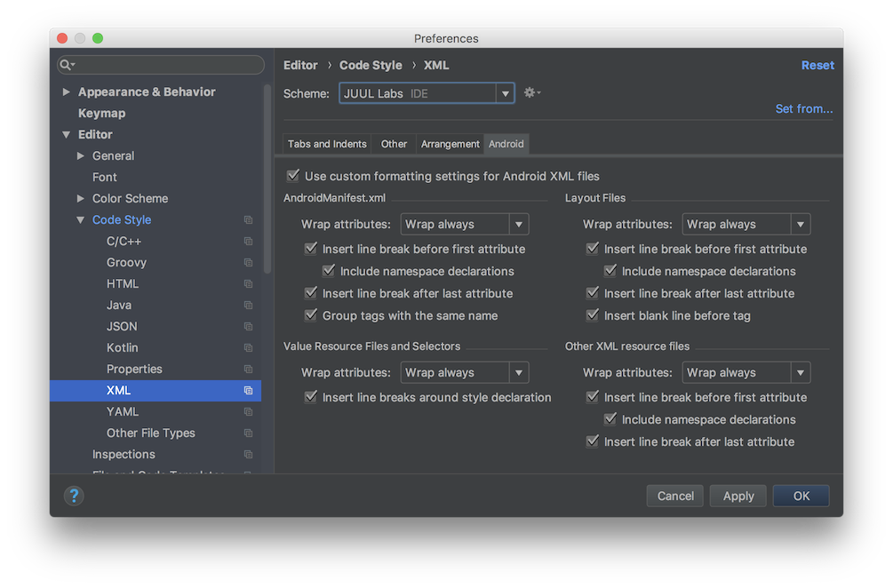The width and height of the screenshot is (893, 588).
Task: Click the Reset link
Action: 817,66
